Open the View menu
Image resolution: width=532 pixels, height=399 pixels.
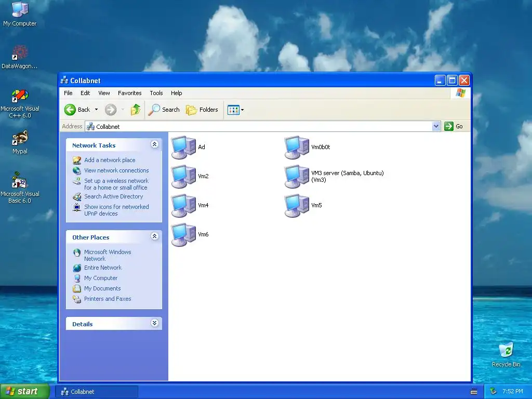[104, 93]
